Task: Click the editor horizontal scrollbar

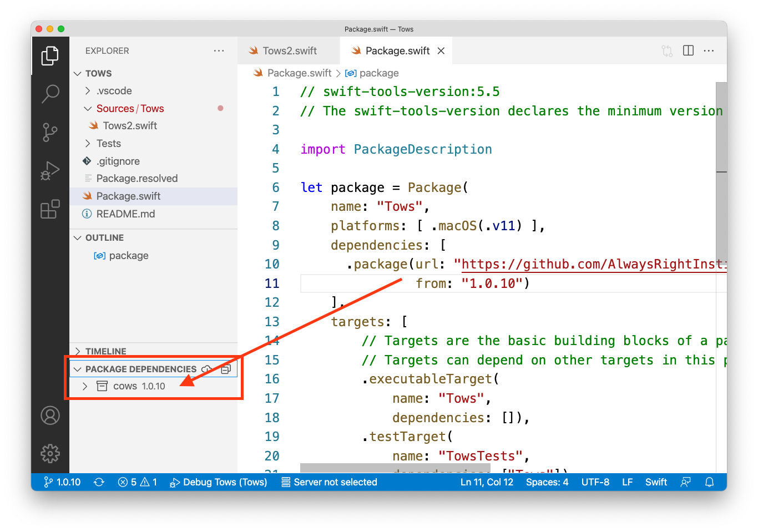Action: [x=395, y=468]
